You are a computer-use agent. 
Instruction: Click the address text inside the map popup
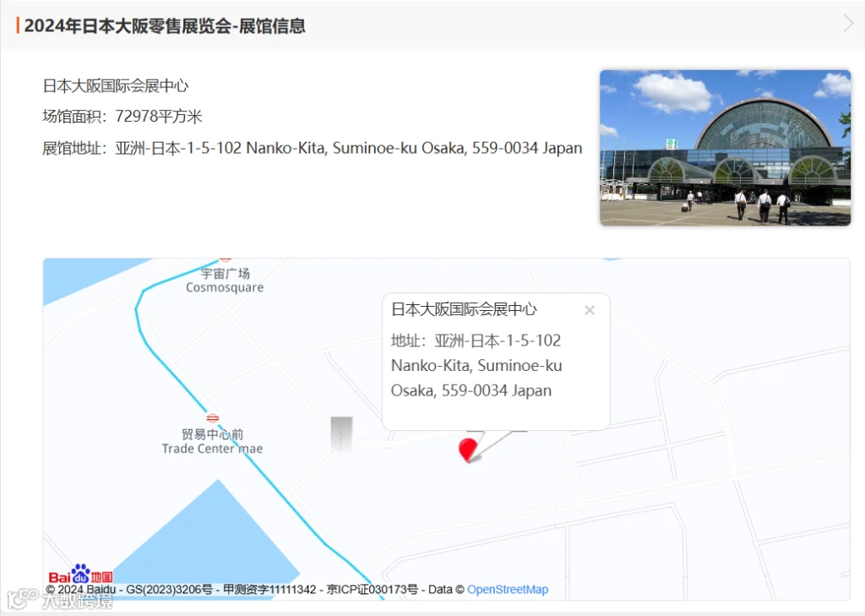click(476, 365)
